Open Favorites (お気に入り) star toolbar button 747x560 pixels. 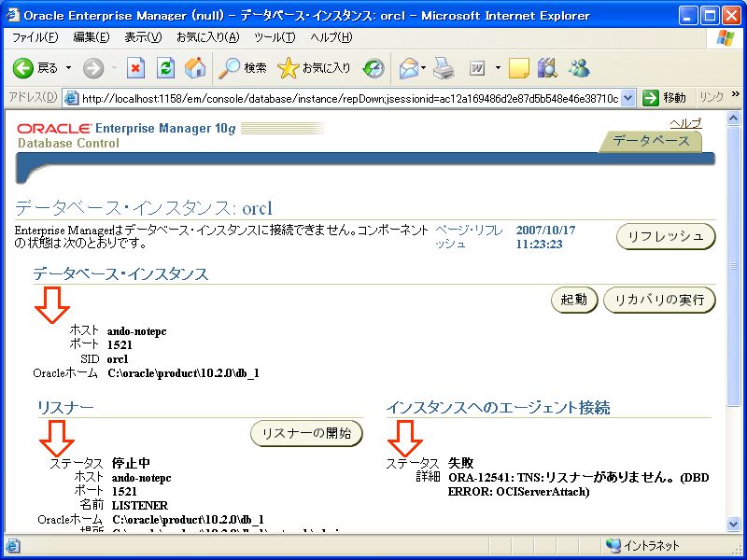[316, 68]
